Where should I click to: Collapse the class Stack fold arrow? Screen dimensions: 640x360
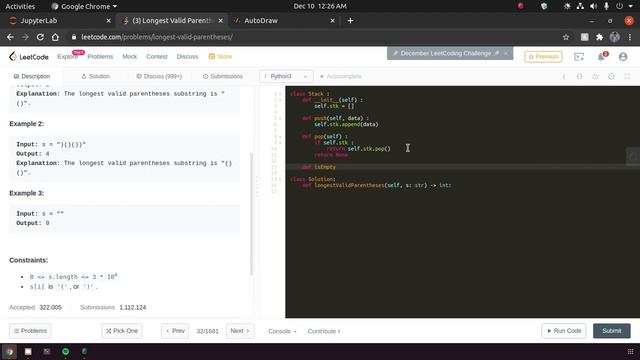[280, 94]
